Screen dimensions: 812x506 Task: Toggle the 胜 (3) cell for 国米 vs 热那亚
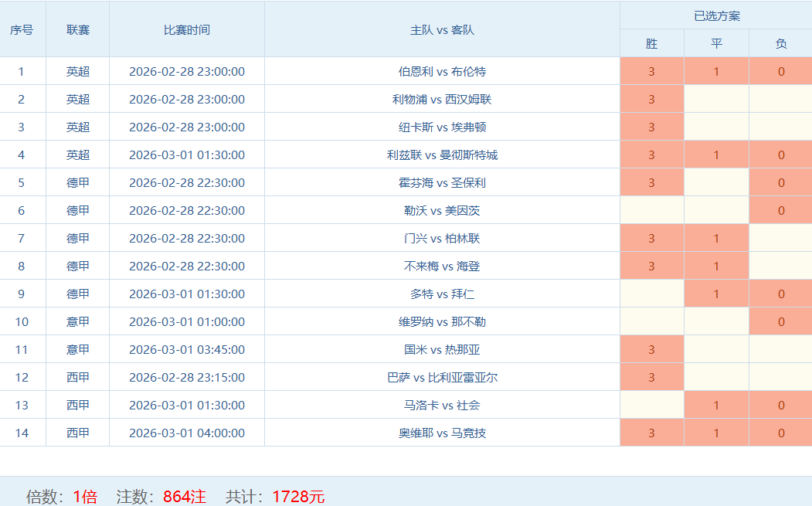[x=651, y=349]
